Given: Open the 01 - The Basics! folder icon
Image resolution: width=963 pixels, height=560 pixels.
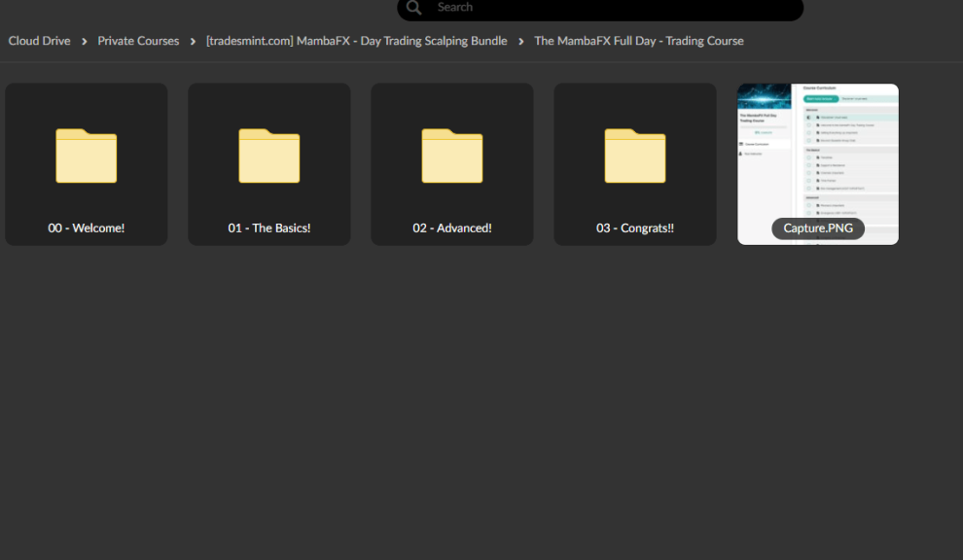Looking at the screenshot, I should pos(269,156).
